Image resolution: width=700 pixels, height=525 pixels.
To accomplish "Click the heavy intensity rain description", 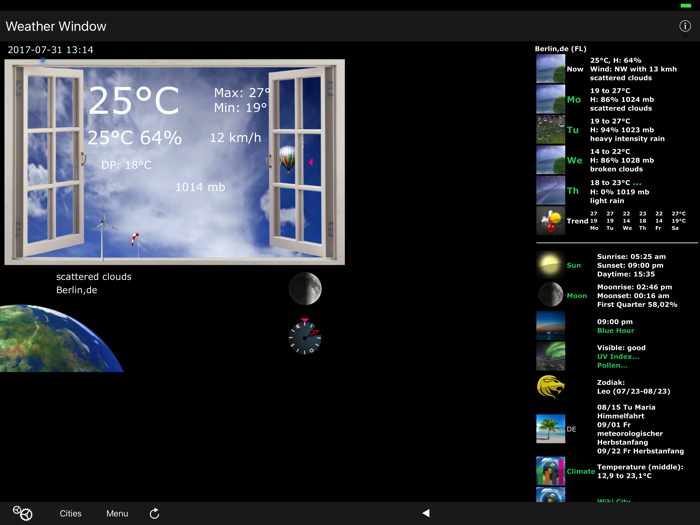I will pos(627,138).
